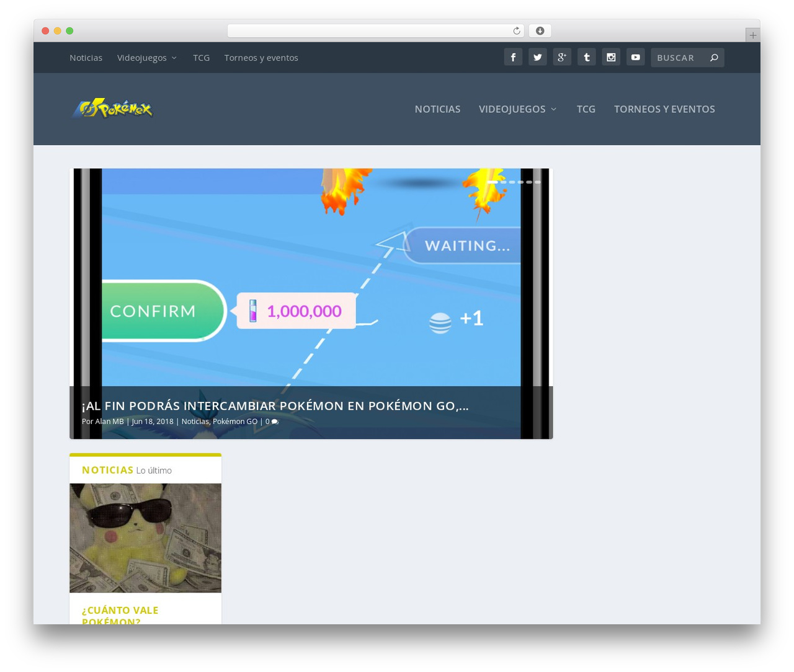The width and height of the screenshot is (794, 672).
Task: Select the first slider pagination dot
Action: [x=492, y=182]
